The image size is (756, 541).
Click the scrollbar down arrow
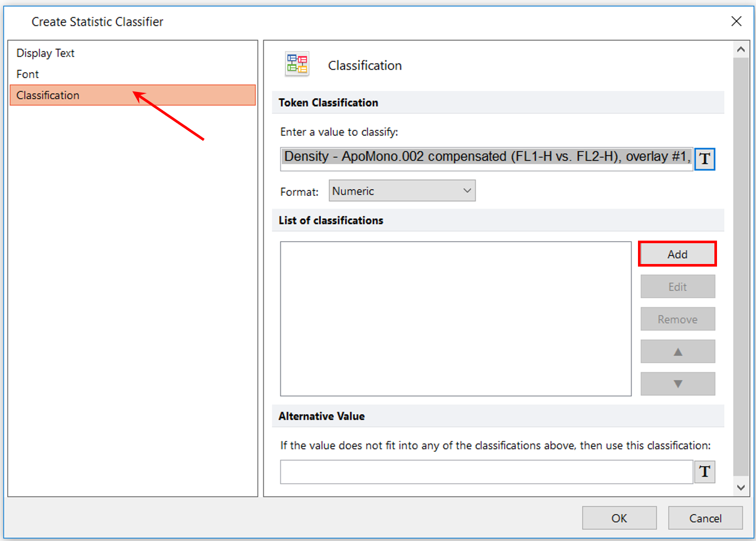point(741,487)
